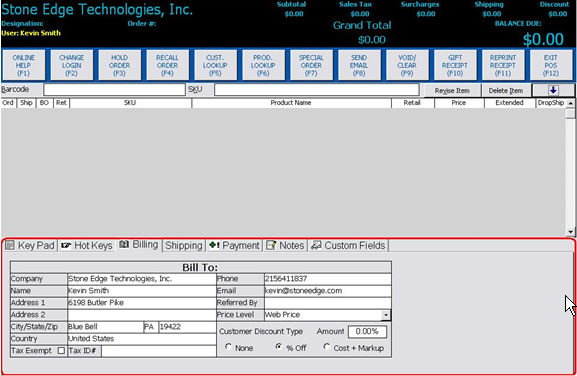Screen dimensions: 577x376
Task: Click the Notes notepad icon
Action: (x=271, y=245)
